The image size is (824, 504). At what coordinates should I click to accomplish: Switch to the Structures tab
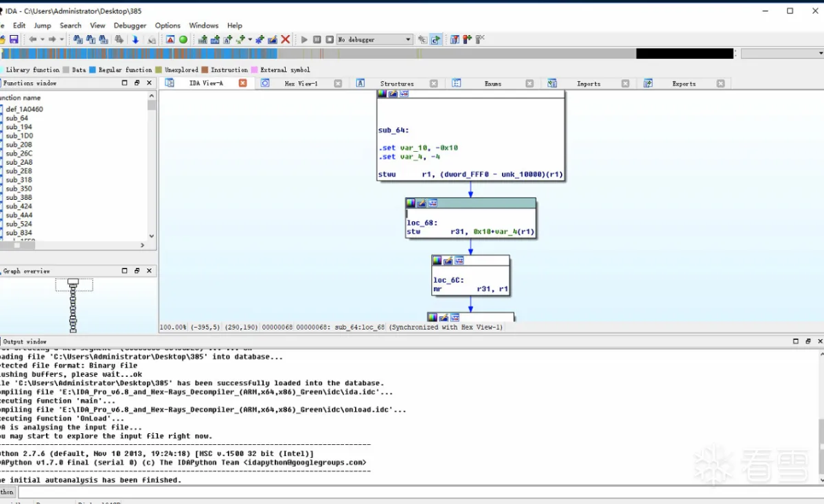[397, 84]
